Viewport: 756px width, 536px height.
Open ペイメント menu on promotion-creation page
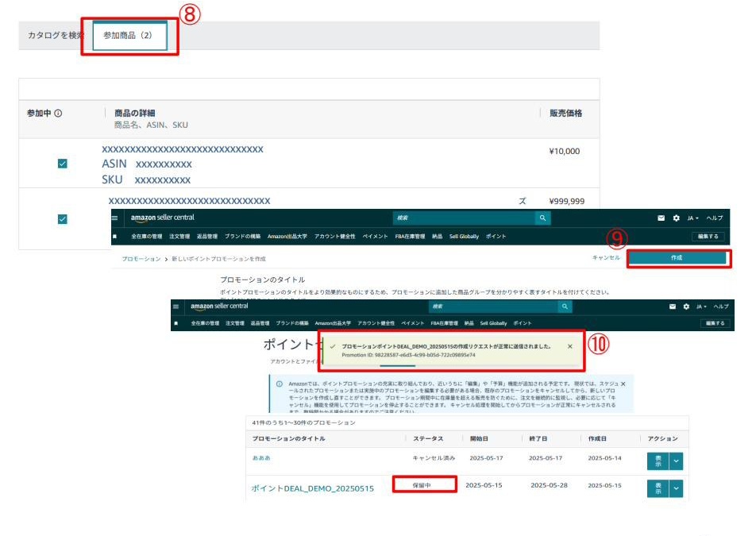coord(375,236)
